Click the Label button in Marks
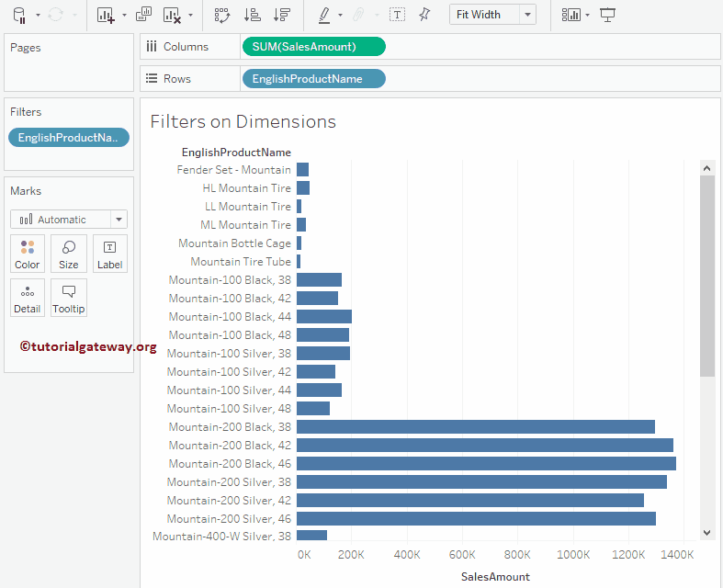This screenshot has width=723, height=588. 109,254
